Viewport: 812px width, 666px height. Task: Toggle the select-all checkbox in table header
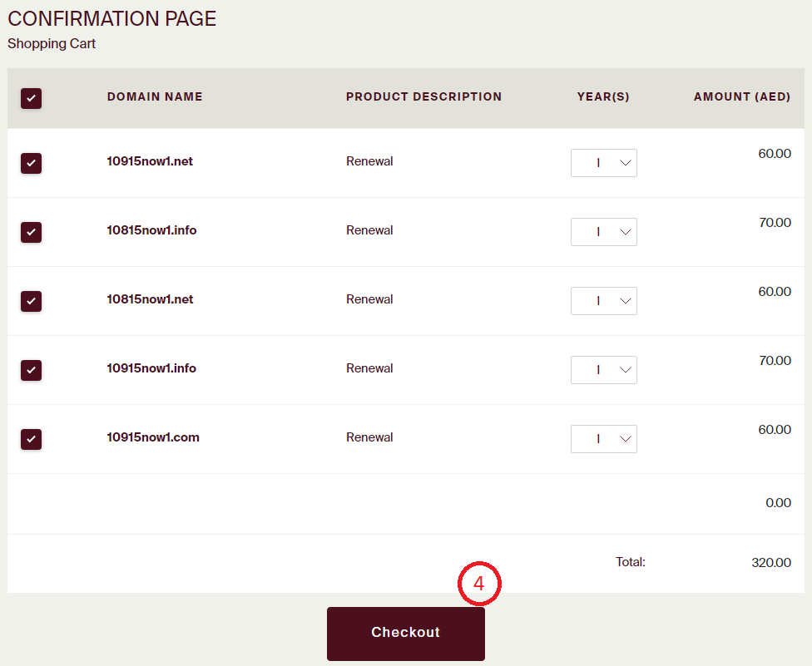pos(31,98)
